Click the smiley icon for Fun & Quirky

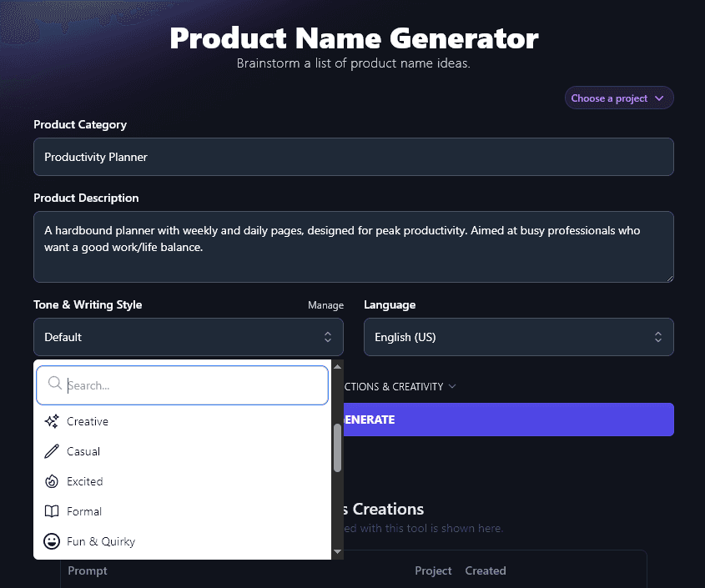pyautogui.click(x=50, y=541)
